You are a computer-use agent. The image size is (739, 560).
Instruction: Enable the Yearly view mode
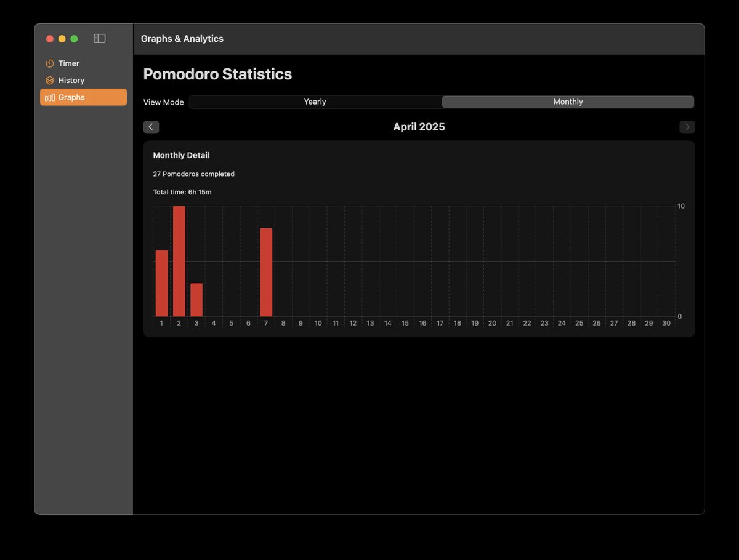(315, 102)
